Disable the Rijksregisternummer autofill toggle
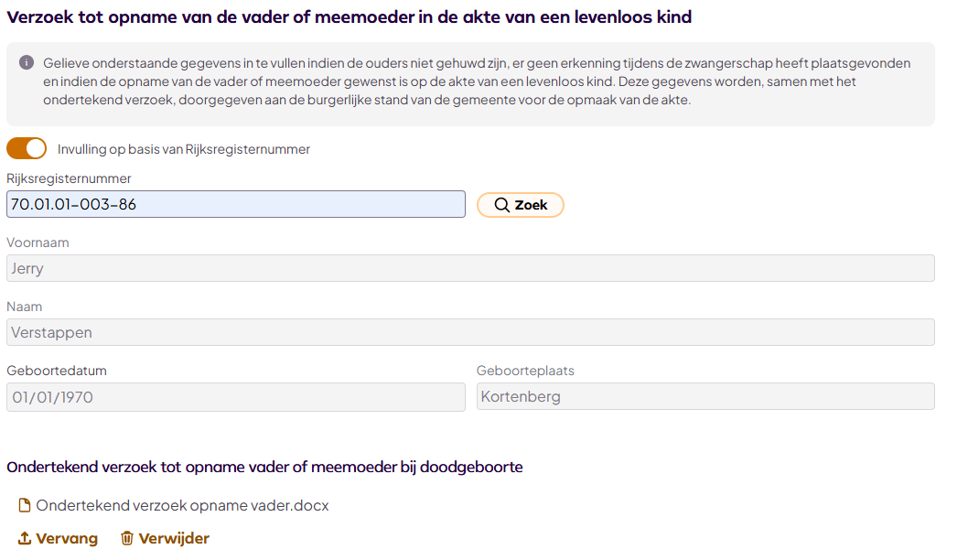This screenshot has height=560, width=968. (x=27, y=148)
